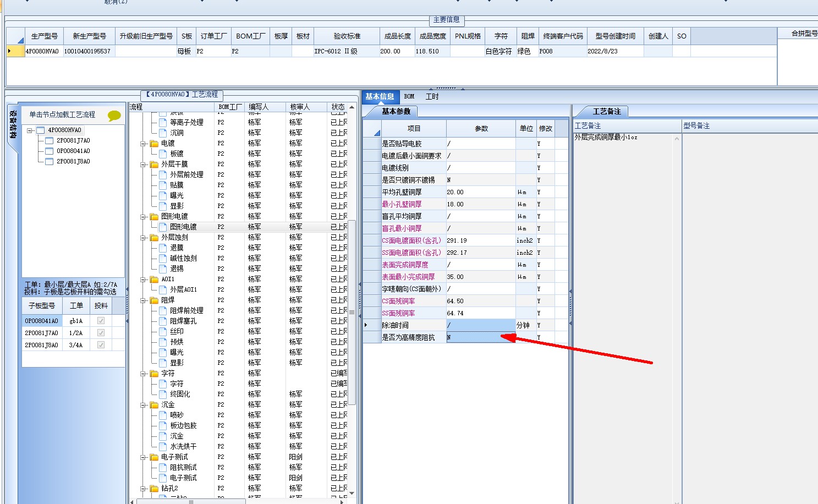The image size is (818, 504).
Task: Click the document icon beside 外层AOI1
Action: click(163, 289)
